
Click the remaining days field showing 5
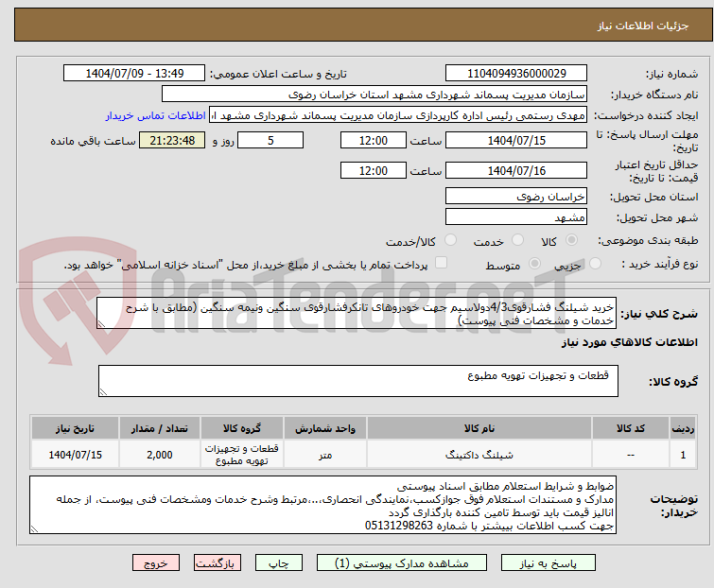tap(270, 140)
